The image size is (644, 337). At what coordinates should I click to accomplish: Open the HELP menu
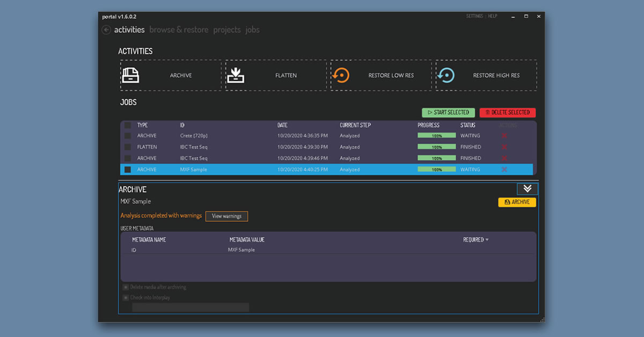493,17
